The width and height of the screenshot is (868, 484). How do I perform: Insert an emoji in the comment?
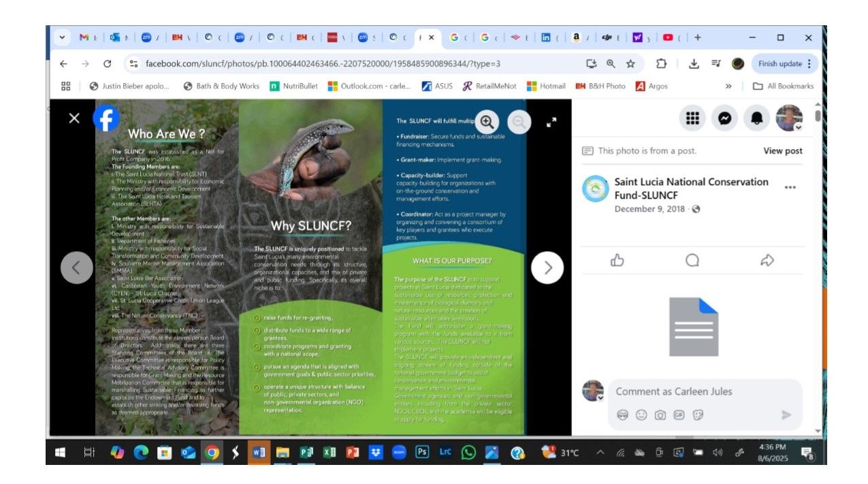click(641, 415)
